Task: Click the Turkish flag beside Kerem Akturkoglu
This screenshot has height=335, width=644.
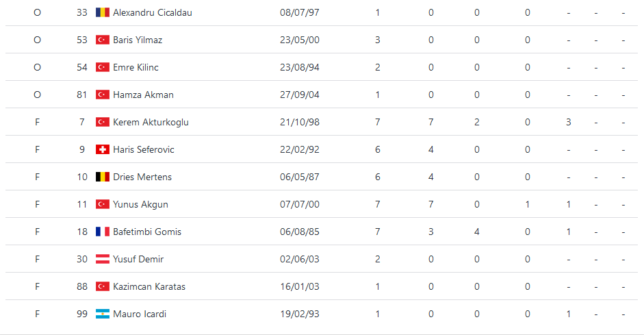Action: pyautogui.click(x=102, y=122)
